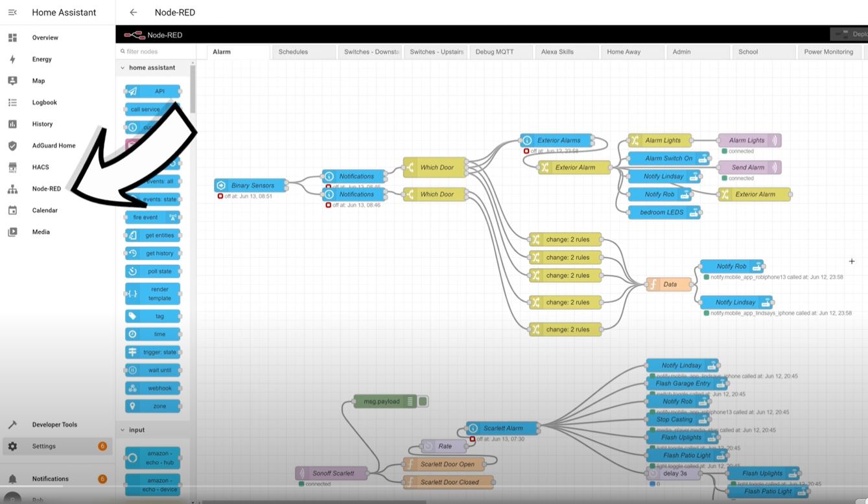This screenshot has height=504, width=868.
Task: Click the Scarlett Door Closed function node
Action: [448, 482]
